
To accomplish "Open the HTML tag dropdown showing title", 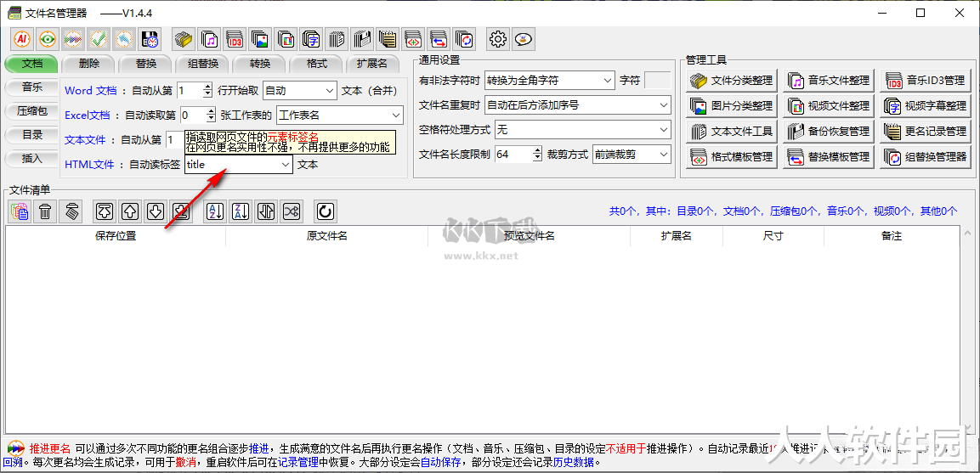I will tap(239, 165).
